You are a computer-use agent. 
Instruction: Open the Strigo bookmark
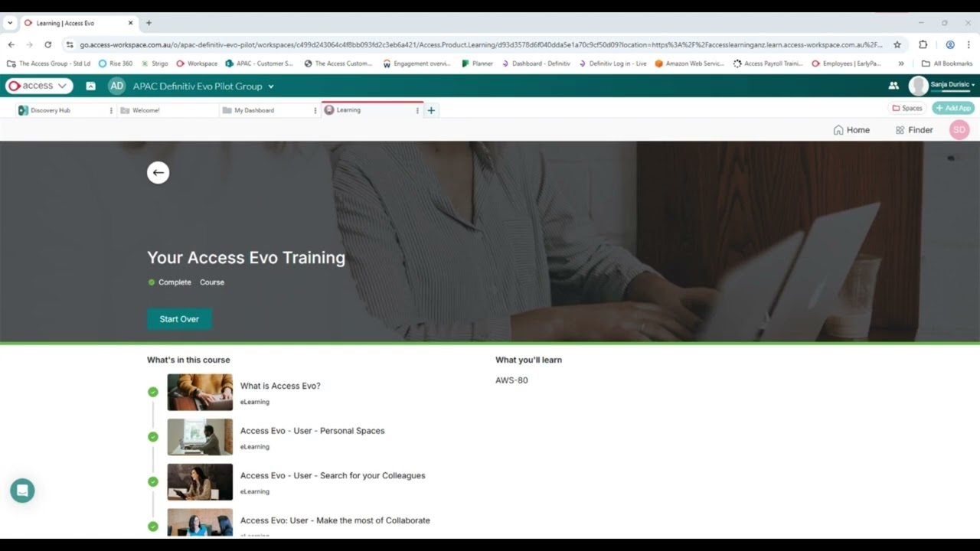click(155, 64)
